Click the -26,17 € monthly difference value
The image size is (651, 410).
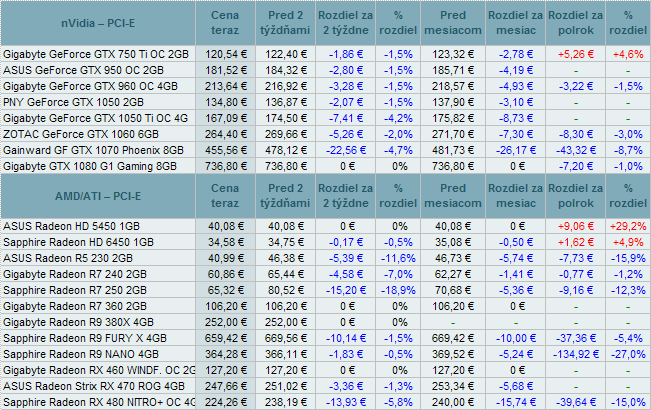pos(516,150)
